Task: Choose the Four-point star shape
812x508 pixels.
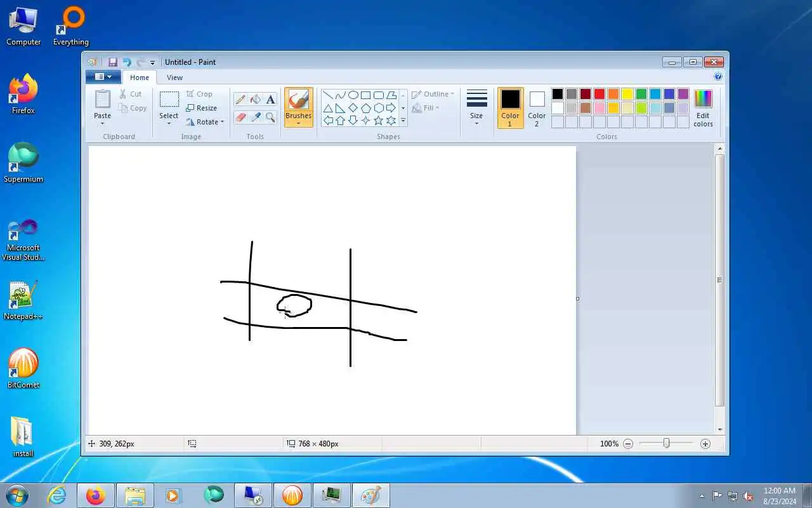Action: pos(366,120)
